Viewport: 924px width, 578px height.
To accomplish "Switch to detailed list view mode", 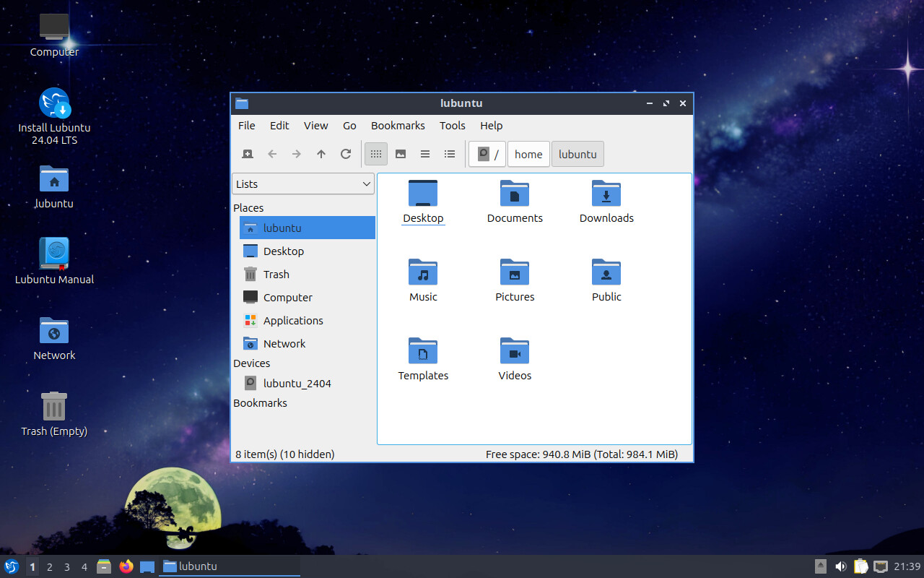I will [450, 154].
